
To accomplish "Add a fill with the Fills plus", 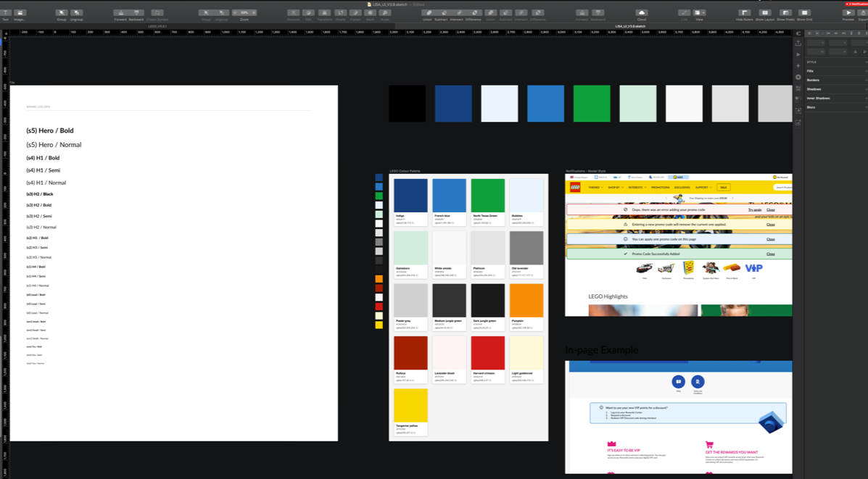I will click(x=865, y=71).
